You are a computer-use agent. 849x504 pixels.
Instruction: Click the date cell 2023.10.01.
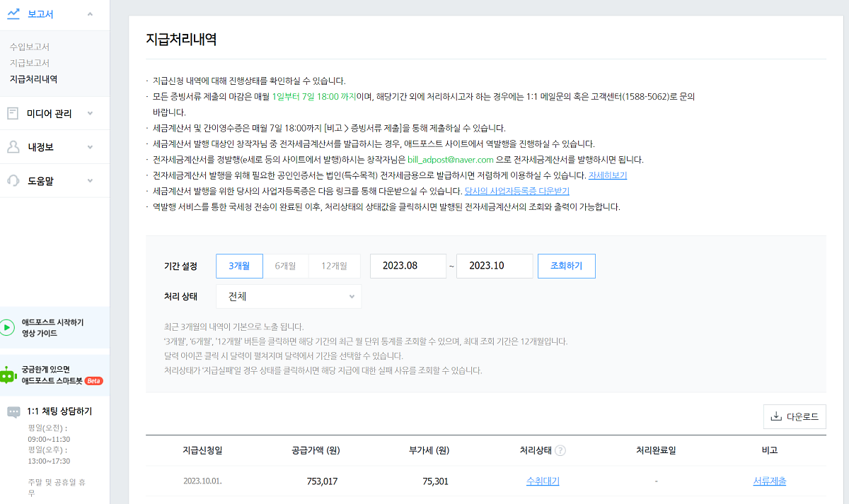click(202, 481)
